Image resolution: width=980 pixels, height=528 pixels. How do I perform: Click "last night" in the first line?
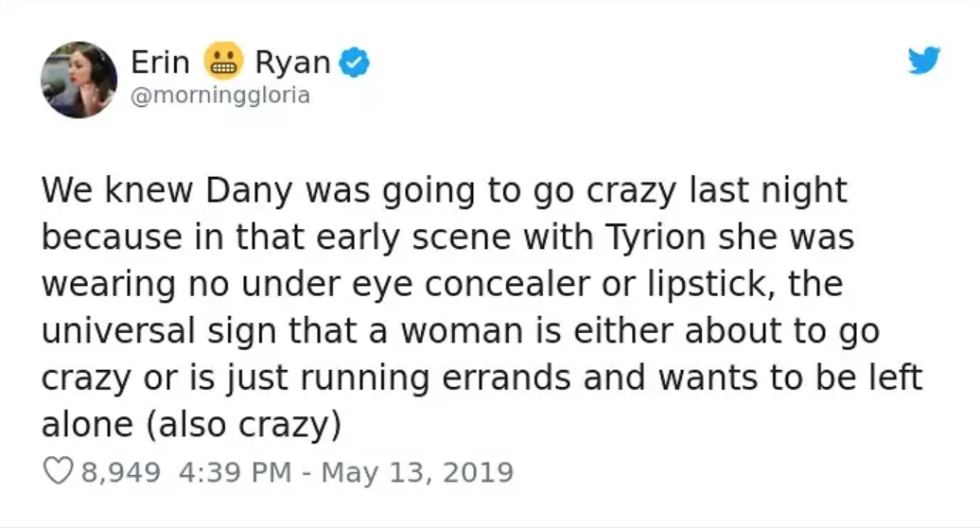click(782, 192)
